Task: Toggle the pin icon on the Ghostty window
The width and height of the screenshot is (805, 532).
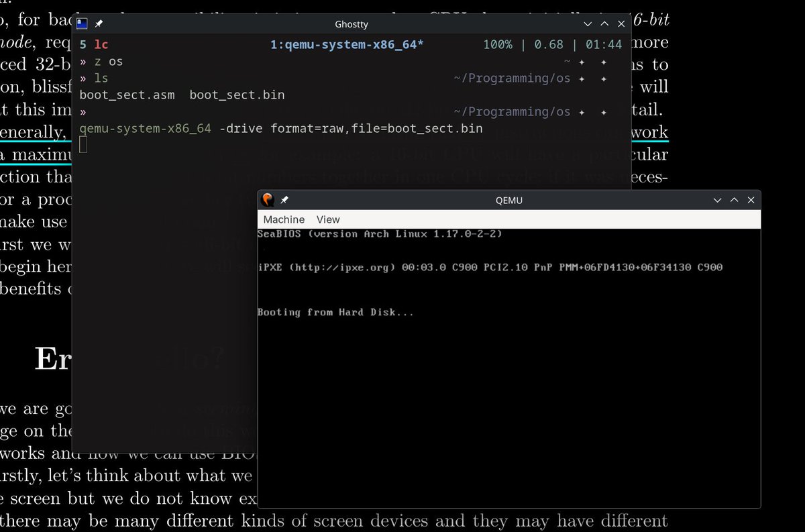Action: [x=99, y=23]
